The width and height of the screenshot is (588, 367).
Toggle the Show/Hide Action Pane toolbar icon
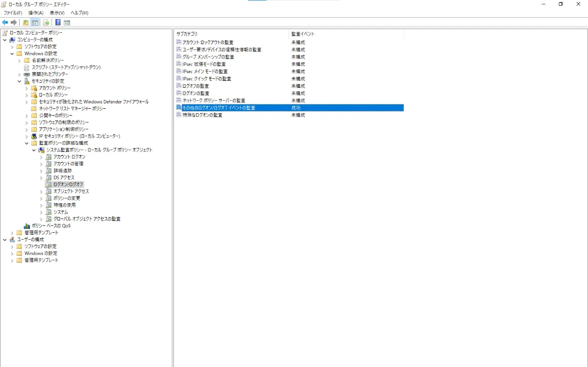[67, 22]
